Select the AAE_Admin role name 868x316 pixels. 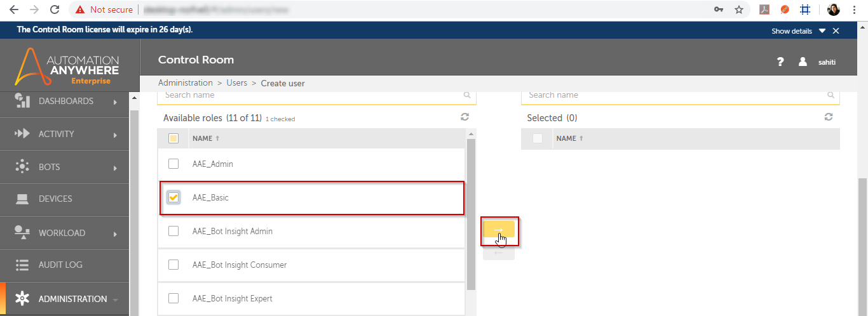pos(213,164)
